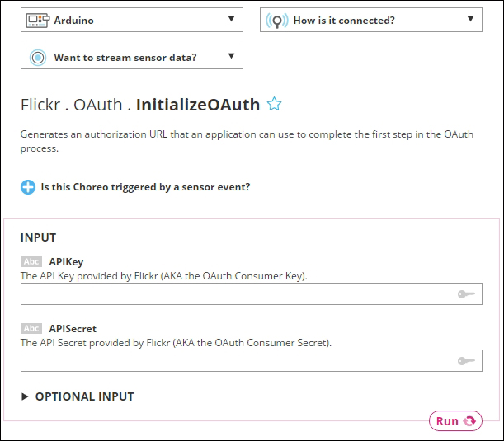Click into the APISecret input field
Screen dimensions: 504x441
click(252, 361)
